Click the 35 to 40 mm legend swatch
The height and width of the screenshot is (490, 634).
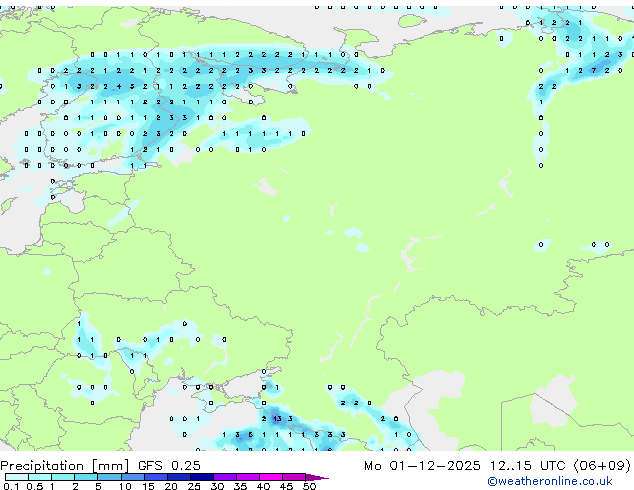point(248,477)
